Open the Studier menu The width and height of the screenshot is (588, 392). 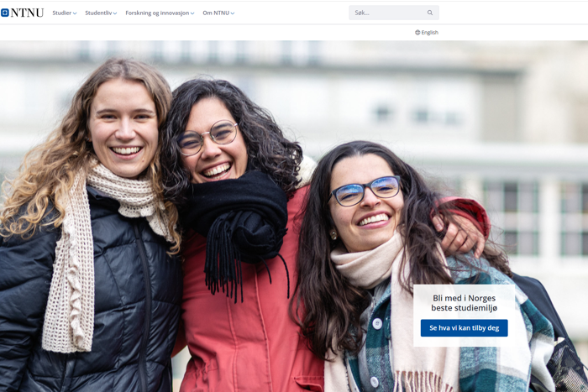65,13
